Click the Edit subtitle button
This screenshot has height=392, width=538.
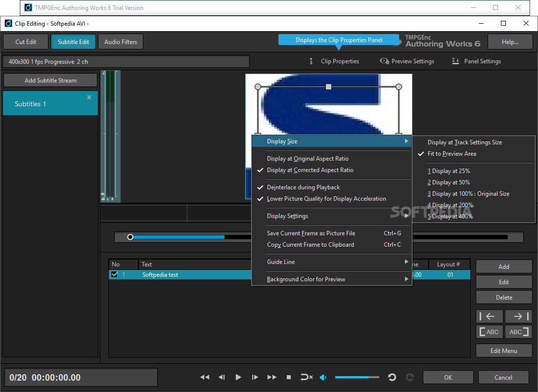tap(504, 282)
